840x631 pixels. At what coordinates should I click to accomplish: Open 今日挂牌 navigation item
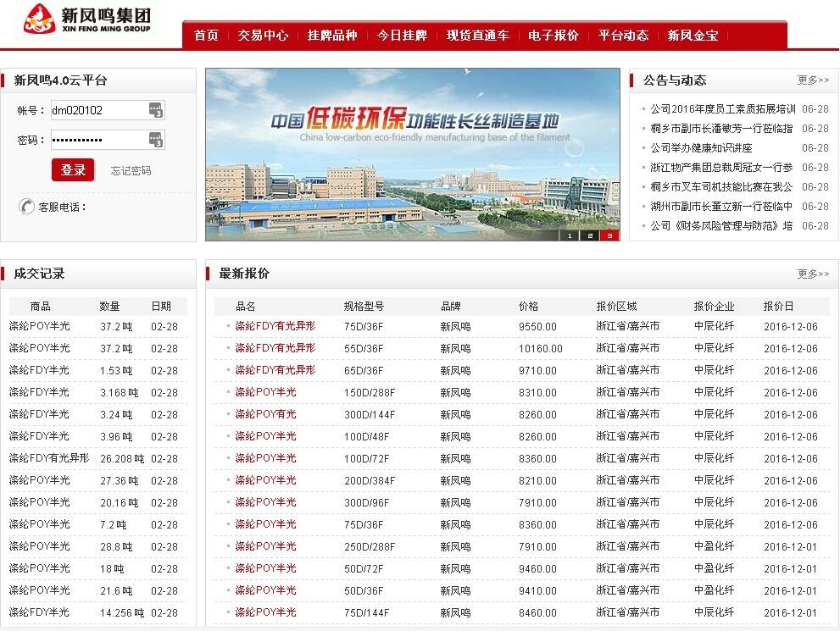tap(402, 36)
